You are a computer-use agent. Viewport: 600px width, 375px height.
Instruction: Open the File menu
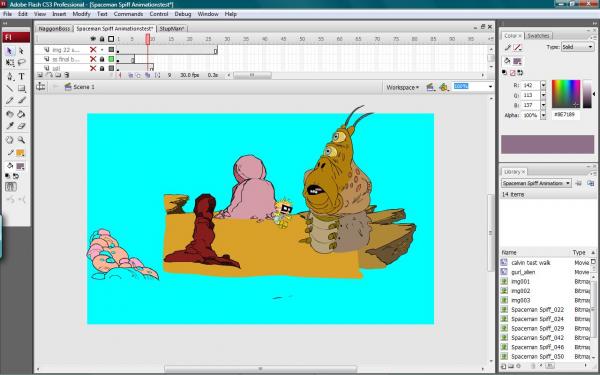point(7,14)
